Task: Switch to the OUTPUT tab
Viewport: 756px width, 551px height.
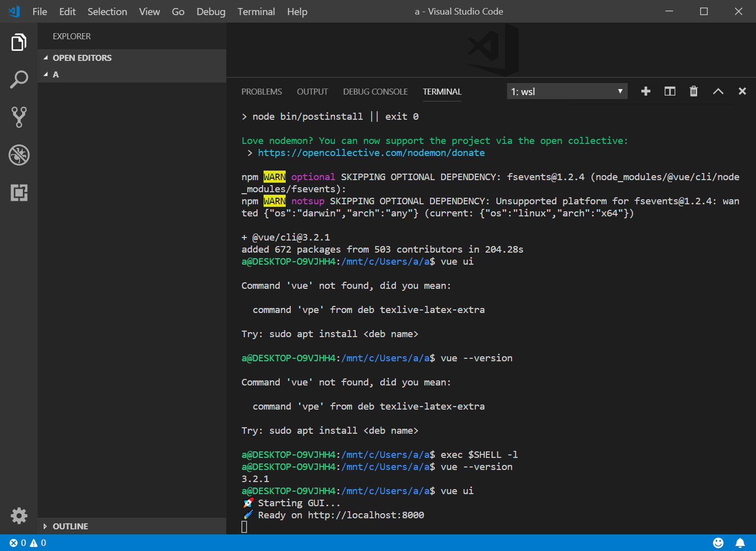Action: (312, 92)
